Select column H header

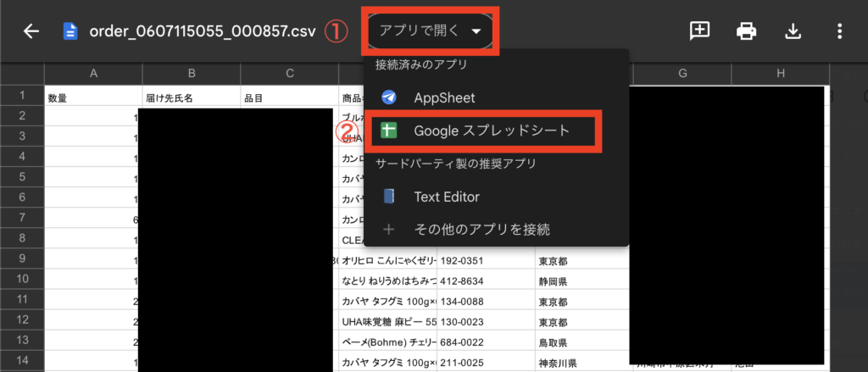click(781, 75)
